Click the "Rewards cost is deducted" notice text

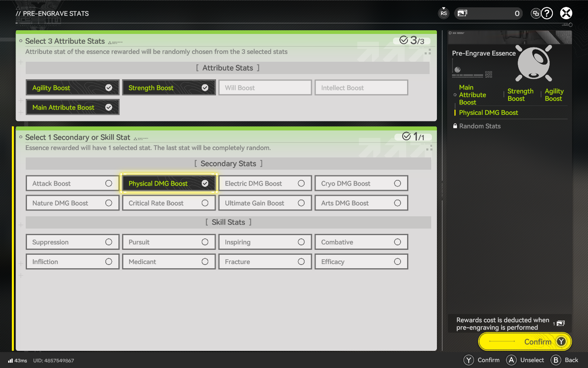[x=503, y=324]
